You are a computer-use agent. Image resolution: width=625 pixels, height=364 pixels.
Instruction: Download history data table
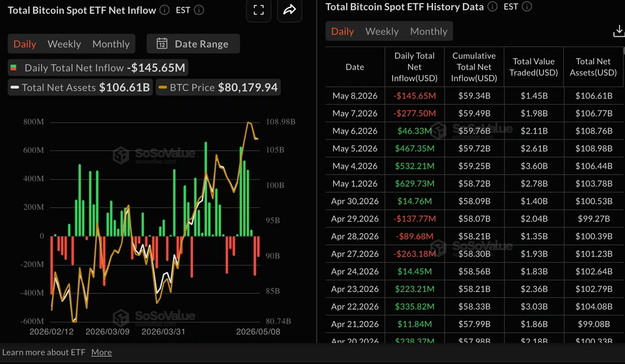pos(618,31)
